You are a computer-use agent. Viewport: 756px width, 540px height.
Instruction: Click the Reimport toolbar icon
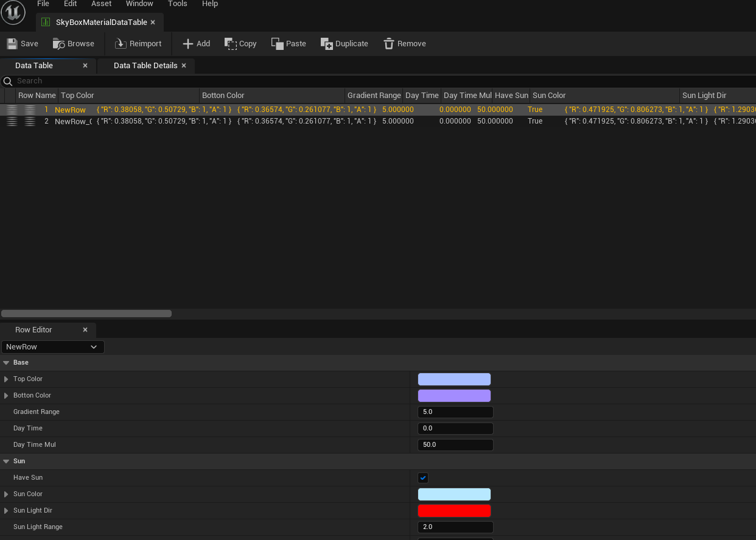click(121, 44)
